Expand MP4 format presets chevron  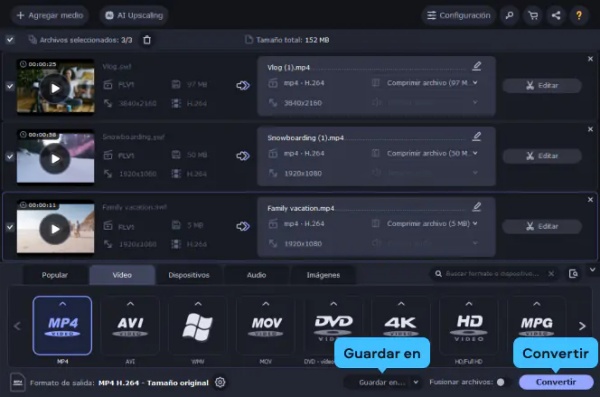(63, 304)
